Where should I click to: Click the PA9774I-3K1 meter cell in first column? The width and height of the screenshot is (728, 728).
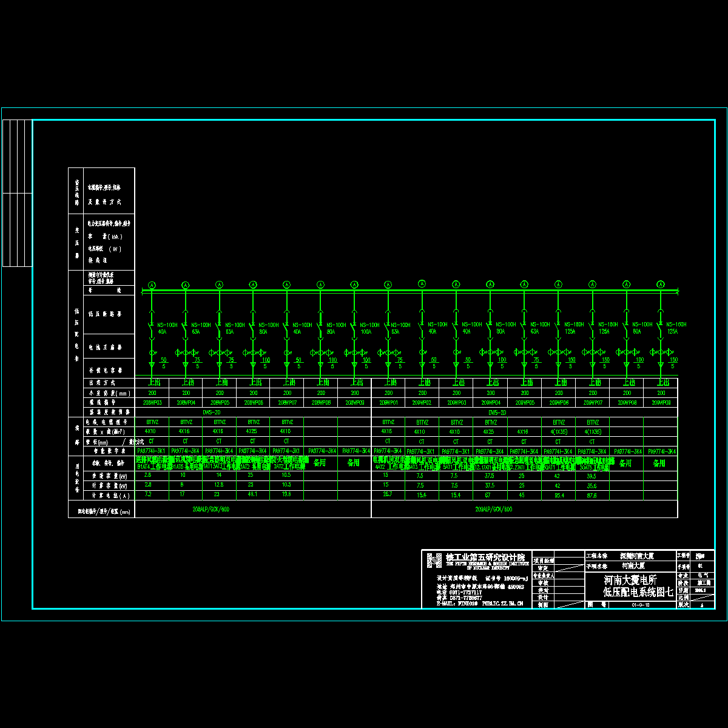tap(152, 451)
